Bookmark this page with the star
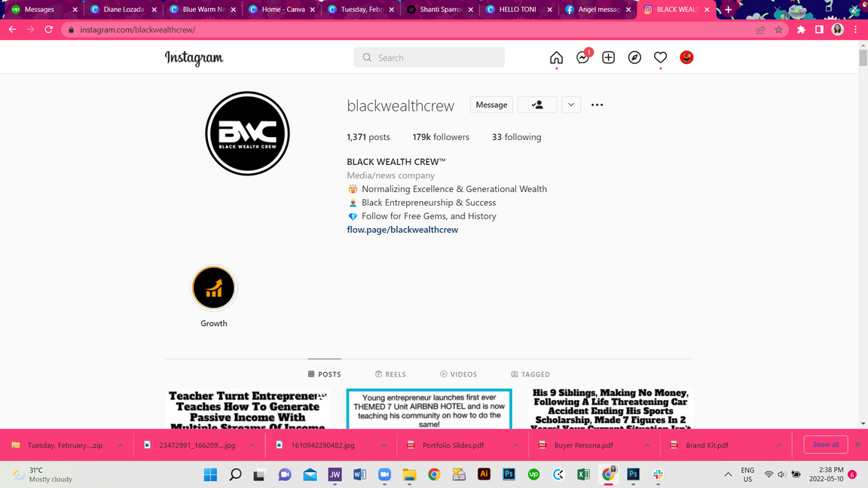868x488 pixels. (779, 30)
